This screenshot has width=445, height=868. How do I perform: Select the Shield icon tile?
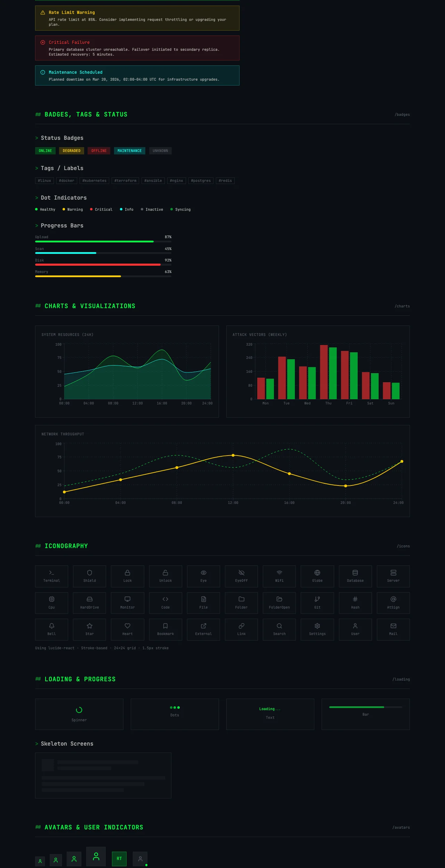click(x=89, y=576)
